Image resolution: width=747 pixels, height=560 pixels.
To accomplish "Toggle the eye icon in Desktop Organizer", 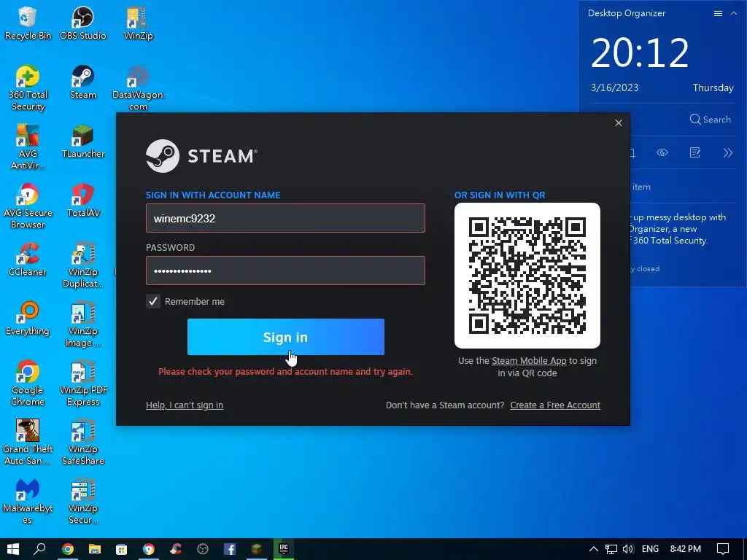I will (662, 152).
